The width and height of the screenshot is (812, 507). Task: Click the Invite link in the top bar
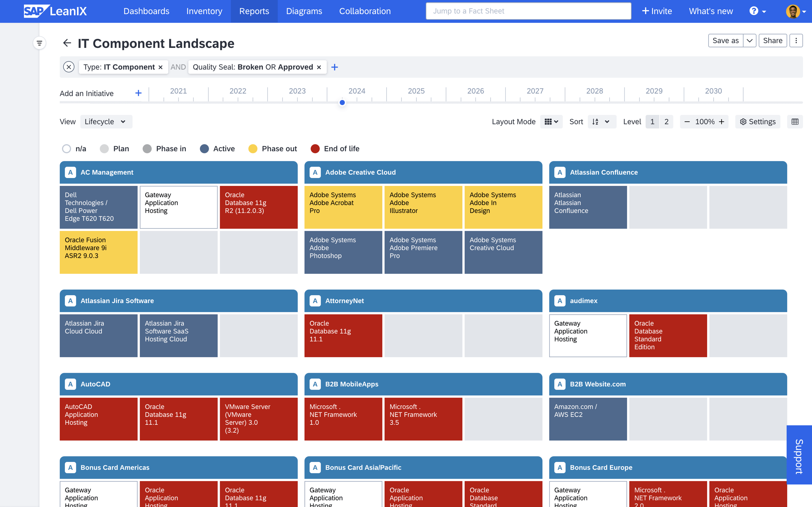(657, 11)
